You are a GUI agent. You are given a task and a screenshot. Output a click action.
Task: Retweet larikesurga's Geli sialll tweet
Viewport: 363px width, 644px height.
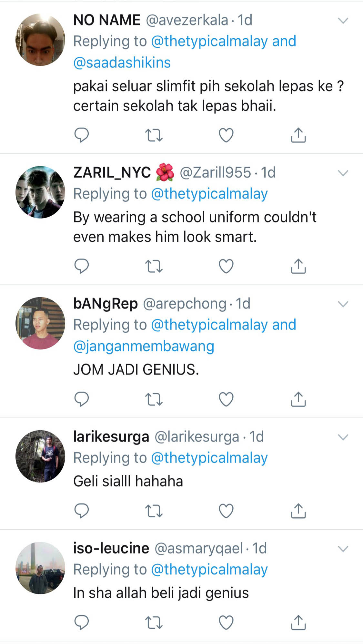point(154,511)
